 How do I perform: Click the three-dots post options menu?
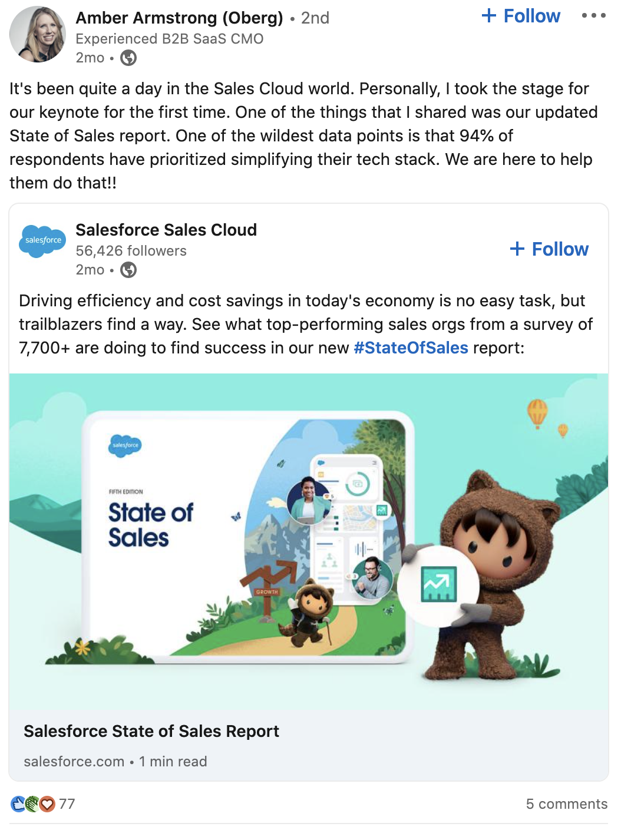[593, 16]
